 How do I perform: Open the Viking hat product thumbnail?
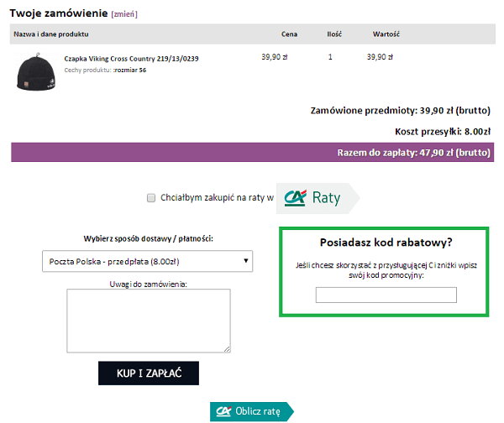point(34,72)
